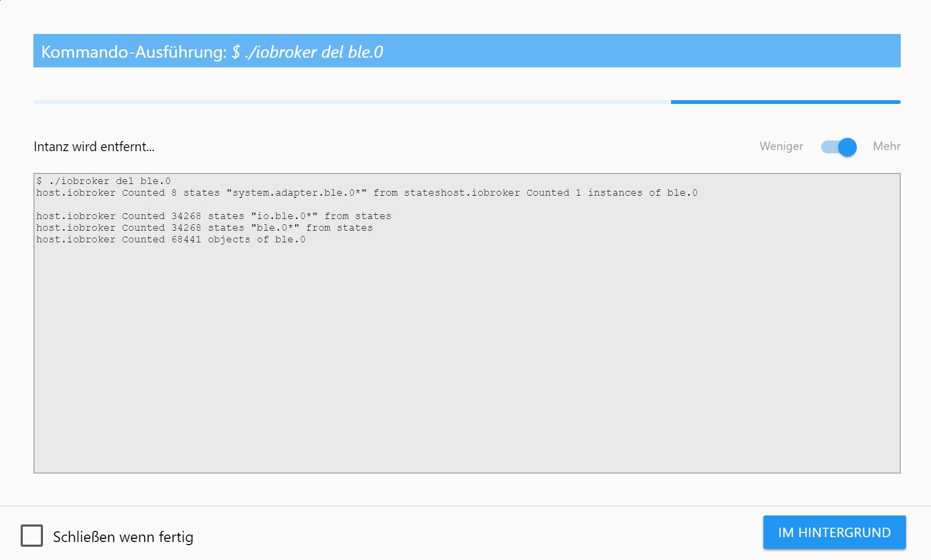
Task: Send the command to background with IM HINTERGRUND
Action: click(834, 532)
